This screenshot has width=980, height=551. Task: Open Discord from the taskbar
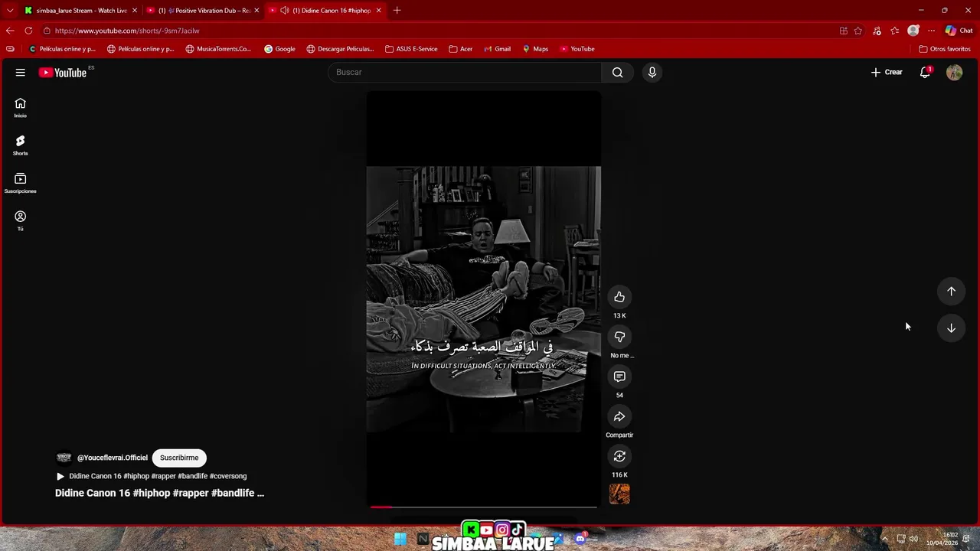tap(580, 539)
